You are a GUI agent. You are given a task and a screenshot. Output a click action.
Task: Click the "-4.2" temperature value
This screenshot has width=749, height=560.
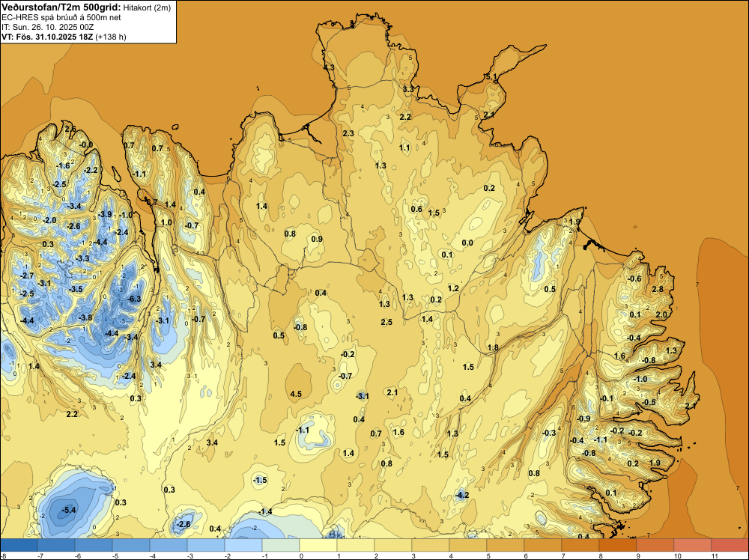462,495
